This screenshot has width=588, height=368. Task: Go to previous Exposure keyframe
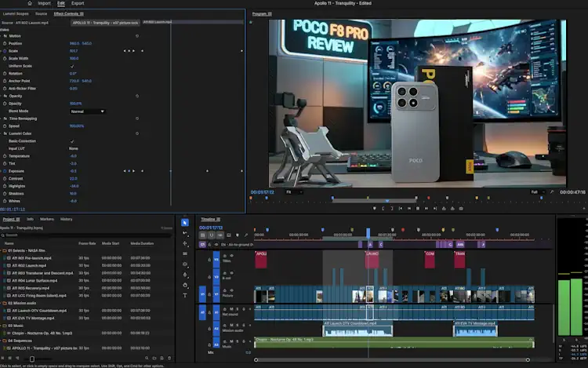coord(125,171)
